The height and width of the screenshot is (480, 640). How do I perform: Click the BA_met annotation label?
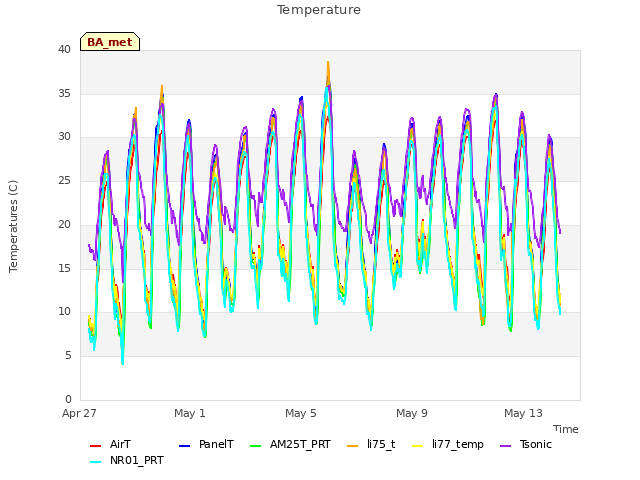click(x=110, y=42)
